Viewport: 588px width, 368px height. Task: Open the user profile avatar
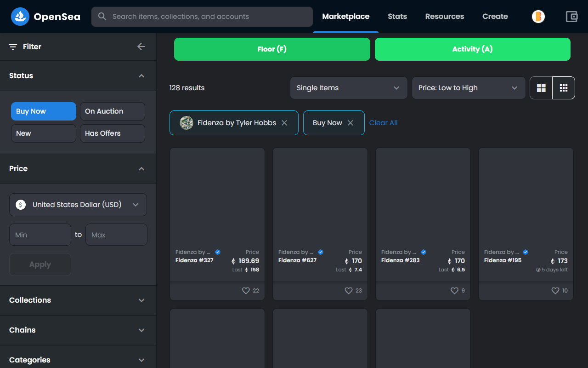click(538, 17)
